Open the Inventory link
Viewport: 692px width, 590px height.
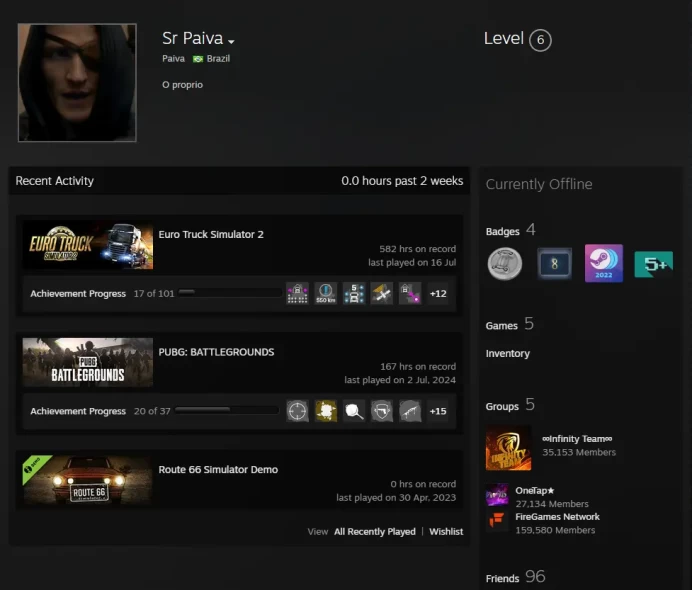(508, 353)
